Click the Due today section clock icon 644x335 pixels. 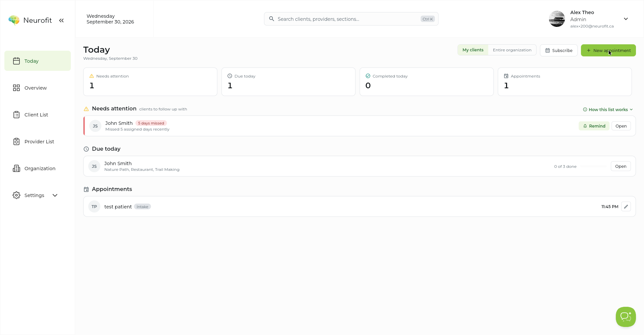86,149
